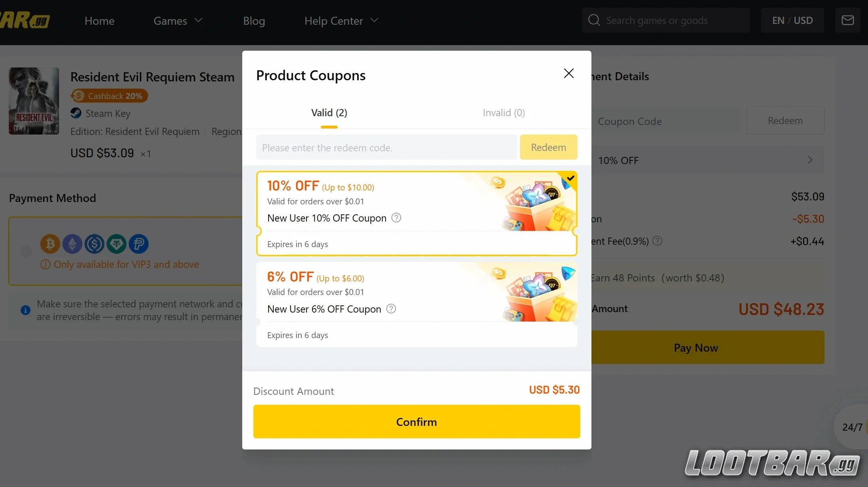
Task: Expand the Help Center dropdown
Action: (341, 20)
